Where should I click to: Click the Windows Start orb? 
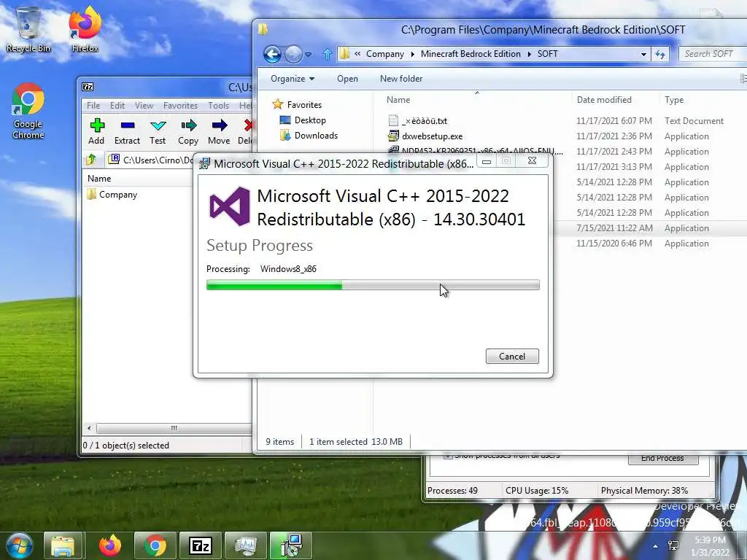tap(20, 545)
